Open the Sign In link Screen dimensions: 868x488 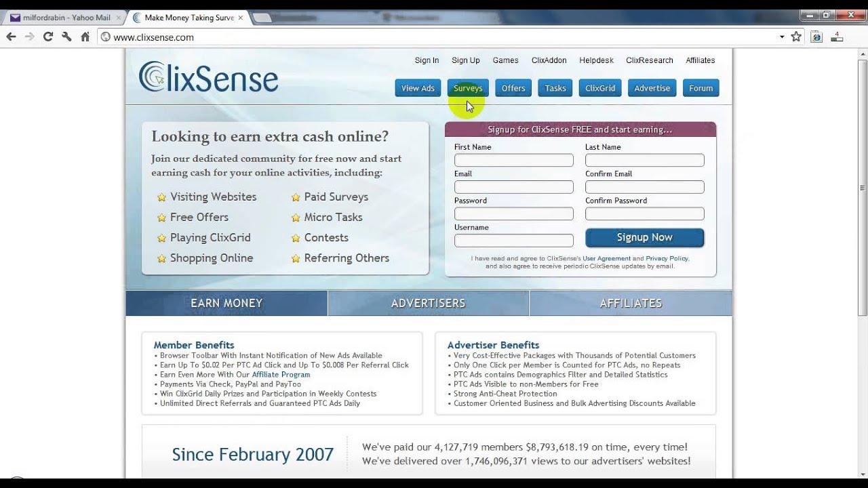tap(427, 60)
